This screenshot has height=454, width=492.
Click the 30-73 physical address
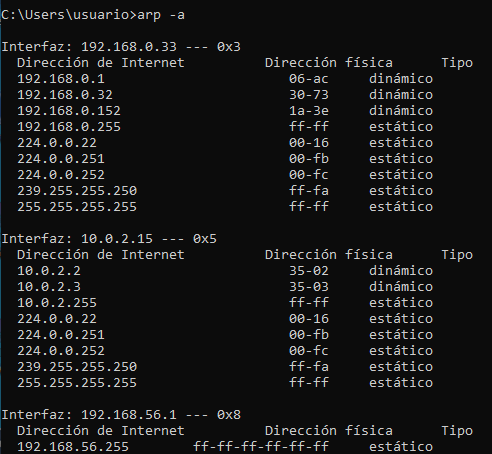[x=309, y=95]
